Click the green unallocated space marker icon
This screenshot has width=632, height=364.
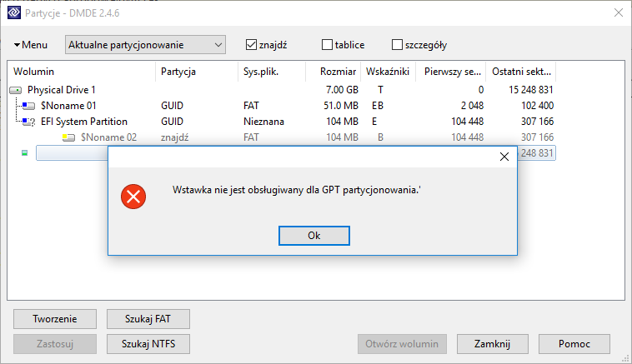coord(24,153)
